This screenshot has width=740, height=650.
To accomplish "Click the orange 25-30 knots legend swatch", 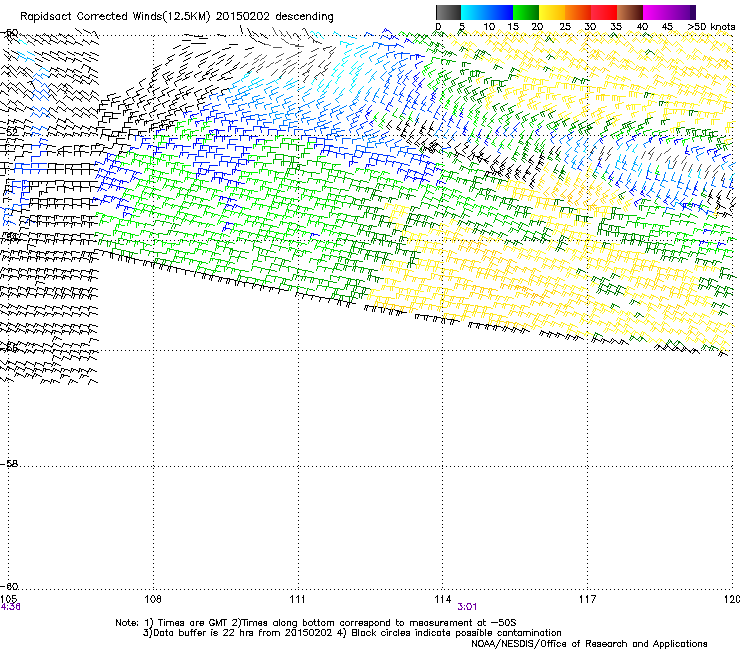I will pyautogui.click(x=578, y=12).
